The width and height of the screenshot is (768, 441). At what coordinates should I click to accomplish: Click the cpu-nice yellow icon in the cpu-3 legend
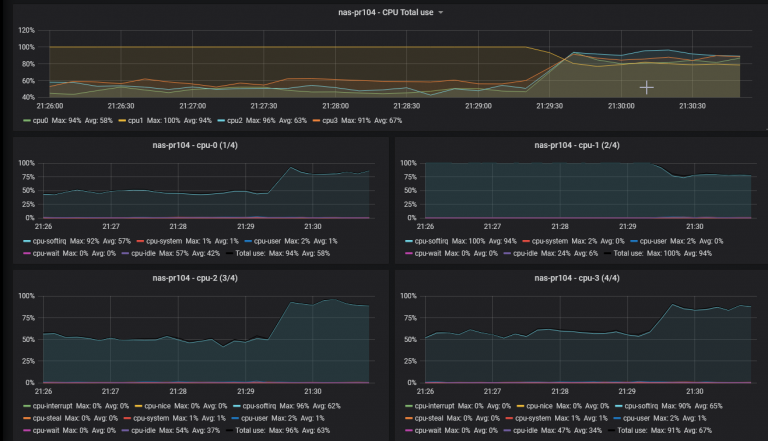click(x=521, y=406)
